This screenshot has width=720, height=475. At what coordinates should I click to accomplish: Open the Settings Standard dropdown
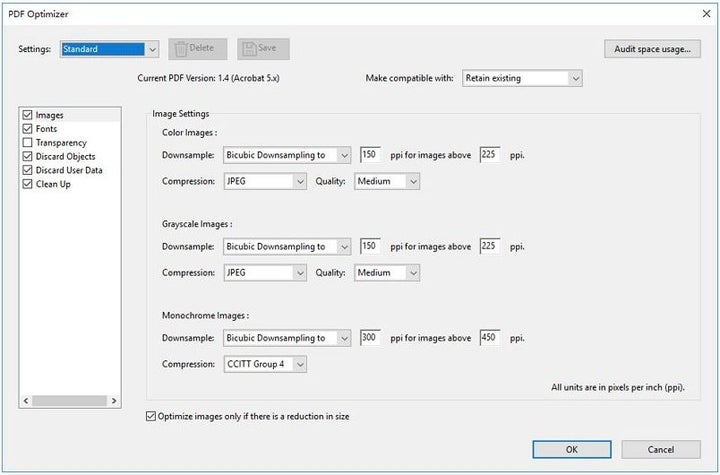109,49
